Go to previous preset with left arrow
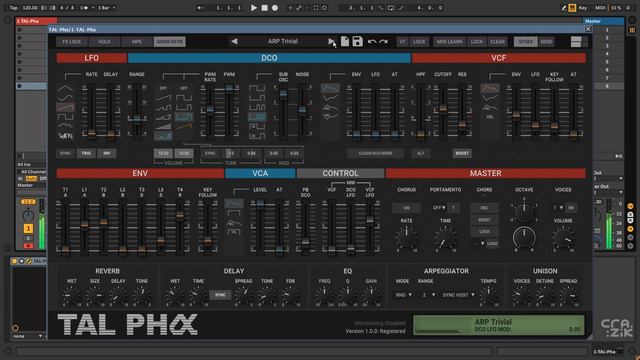This screenshot has height=360, width=640. coord(234,41)
